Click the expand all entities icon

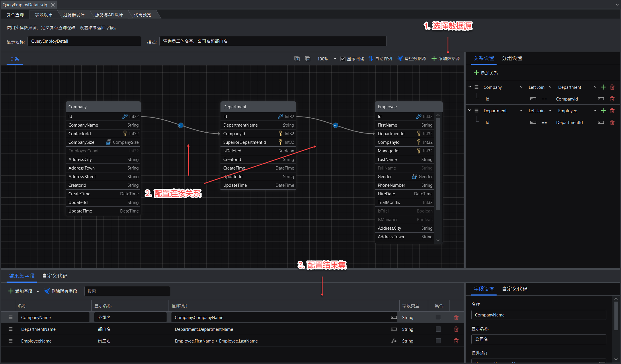click(297, 59)
